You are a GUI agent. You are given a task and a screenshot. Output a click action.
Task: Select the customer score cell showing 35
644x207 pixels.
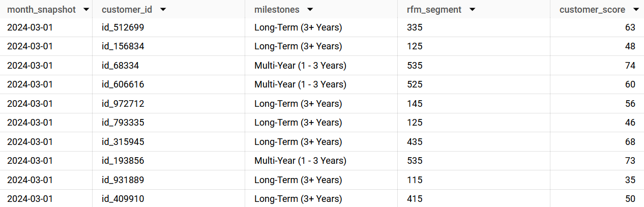(630, 180)
